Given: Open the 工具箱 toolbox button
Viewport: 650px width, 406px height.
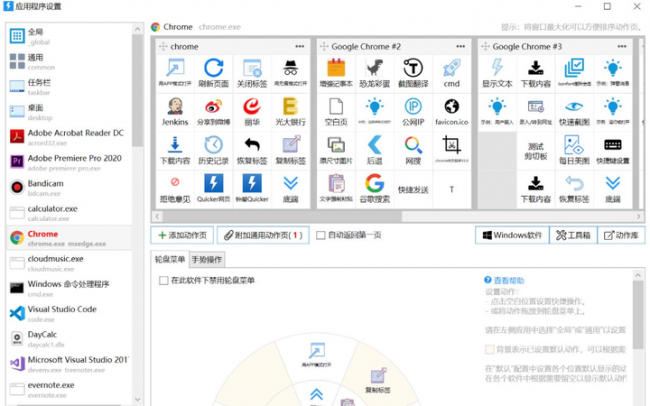Looking at the screenshot, I should tap(573, 235).
